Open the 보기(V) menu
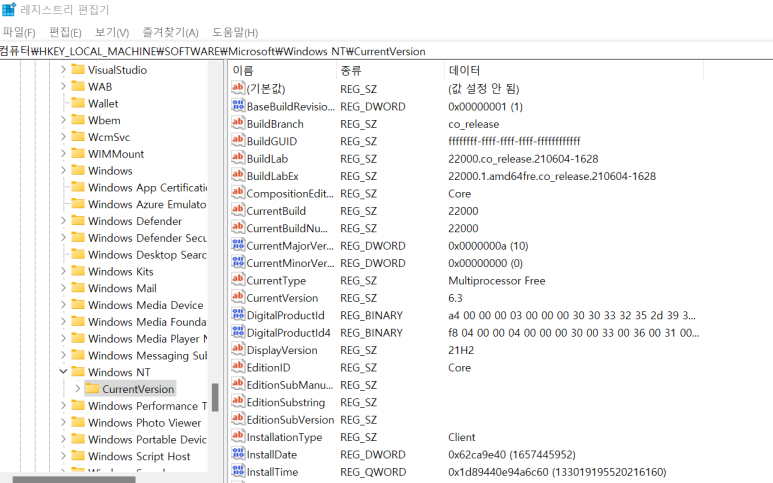The width and height of the screenshot is (773, 483). (x=112, y=33)
